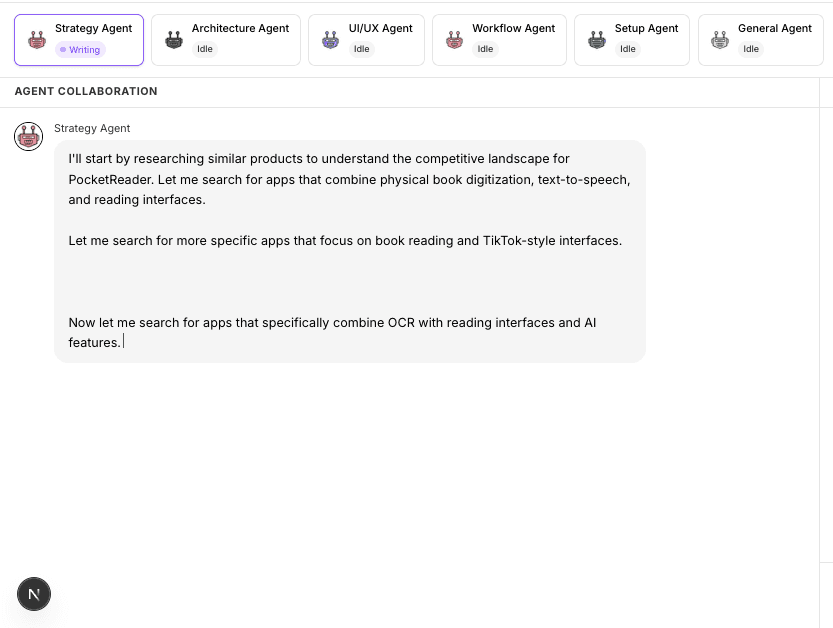Click the Workflow Agent robot icon

pos(454,39)
